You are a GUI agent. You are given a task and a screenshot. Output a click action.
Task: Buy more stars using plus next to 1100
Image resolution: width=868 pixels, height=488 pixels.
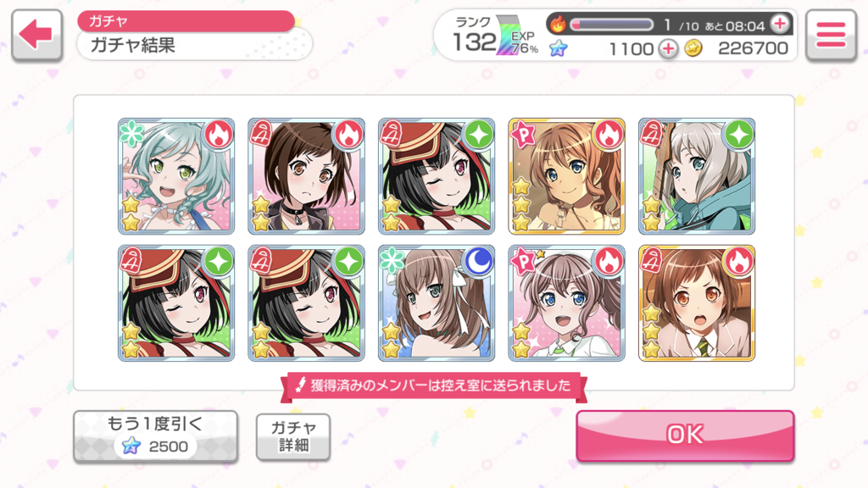pos(668,48)
